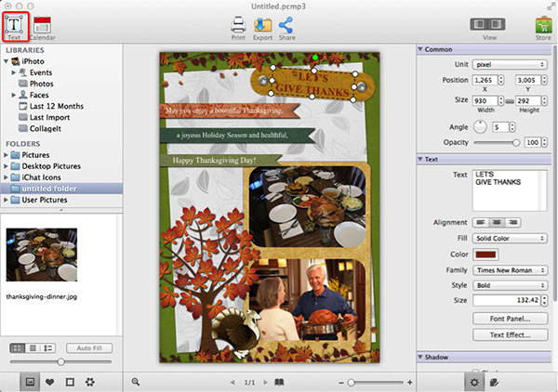Open the Family dropdown Times New Roman
Viewport: 558px width, 392px height.
coord(509,269)
